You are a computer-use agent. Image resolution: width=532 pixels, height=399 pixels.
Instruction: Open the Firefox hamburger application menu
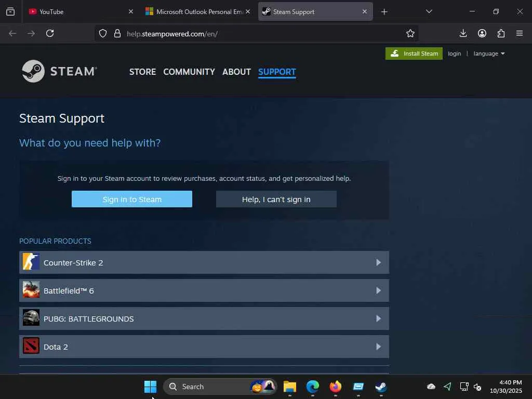pyautogui.click(x=520, y=33)
